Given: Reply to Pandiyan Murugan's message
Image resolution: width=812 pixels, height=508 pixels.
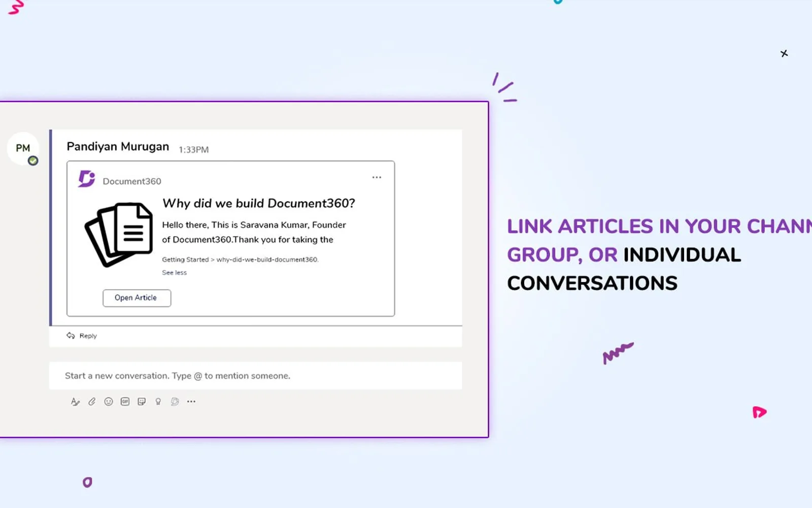Looking at the screenshot, I should pyautogui.click(x=82, y=336).
